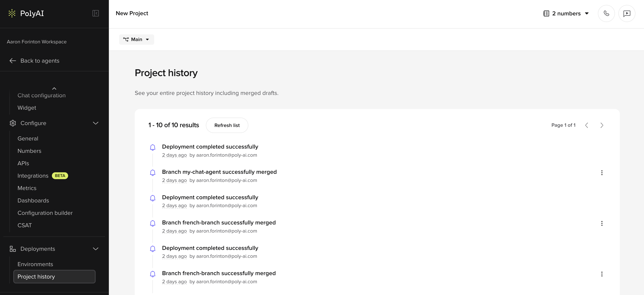644x295 pixels.
Task: Click the PolyAI logo
Action: pos(26,13)
